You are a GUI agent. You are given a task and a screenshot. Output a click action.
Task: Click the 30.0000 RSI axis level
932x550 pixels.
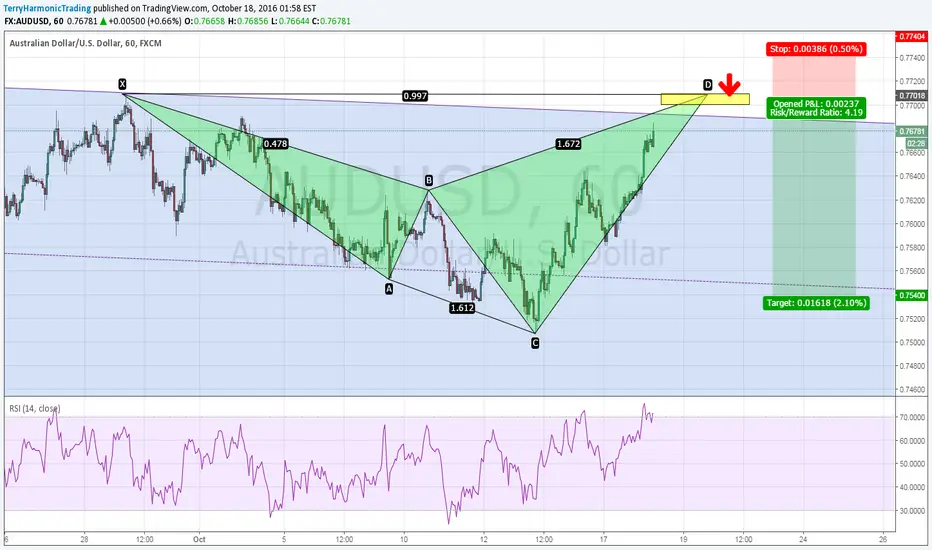(912, 511)
